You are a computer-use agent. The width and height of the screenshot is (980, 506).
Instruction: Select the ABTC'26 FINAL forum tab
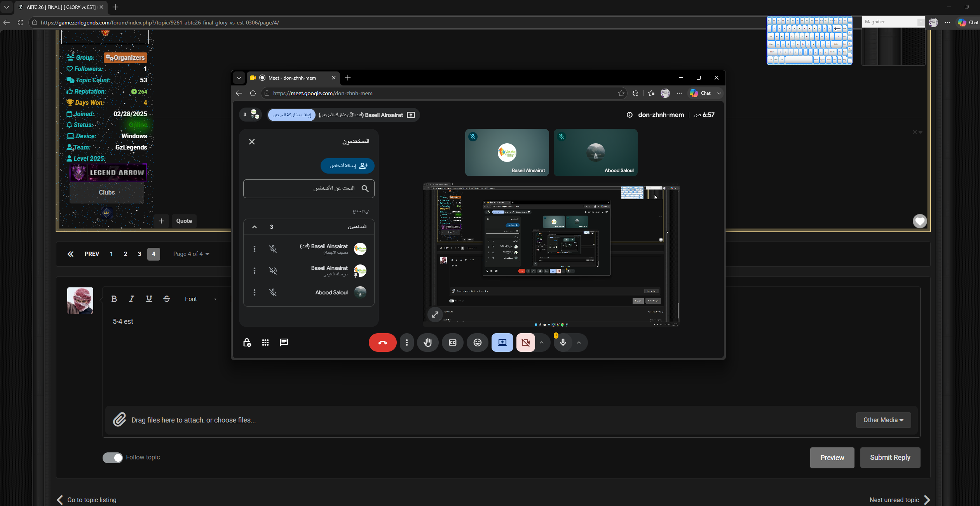point(61,7)
